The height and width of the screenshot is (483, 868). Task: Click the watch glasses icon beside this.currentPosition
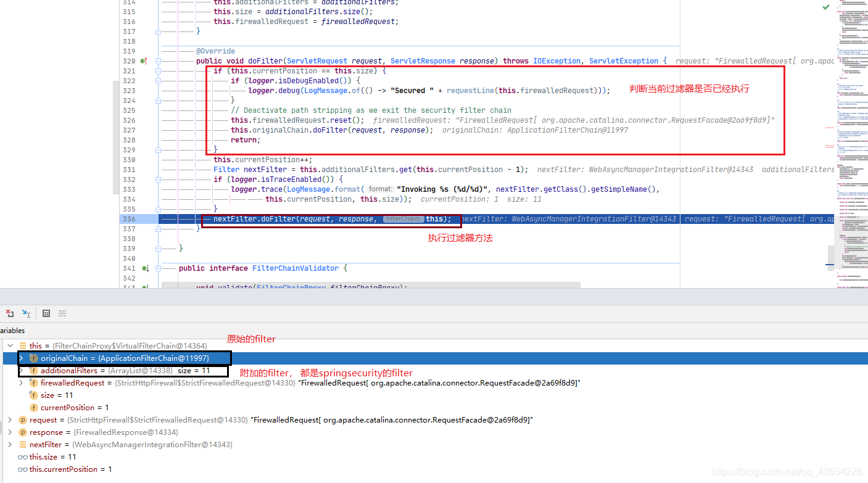click(23, 469)
